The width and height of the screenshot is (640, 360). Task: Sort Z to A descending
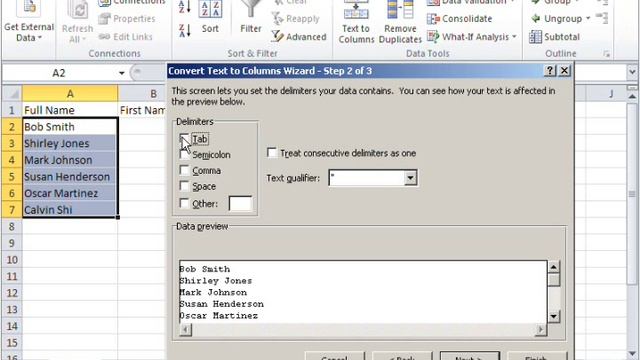(x=184, y=31)
